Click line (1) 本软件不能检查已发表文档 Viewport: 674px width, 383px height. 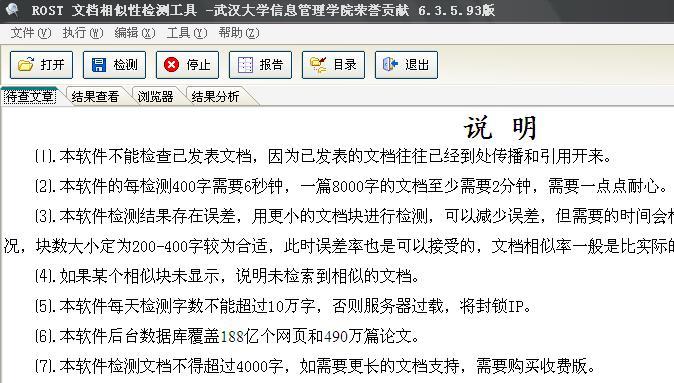[323, 156]
